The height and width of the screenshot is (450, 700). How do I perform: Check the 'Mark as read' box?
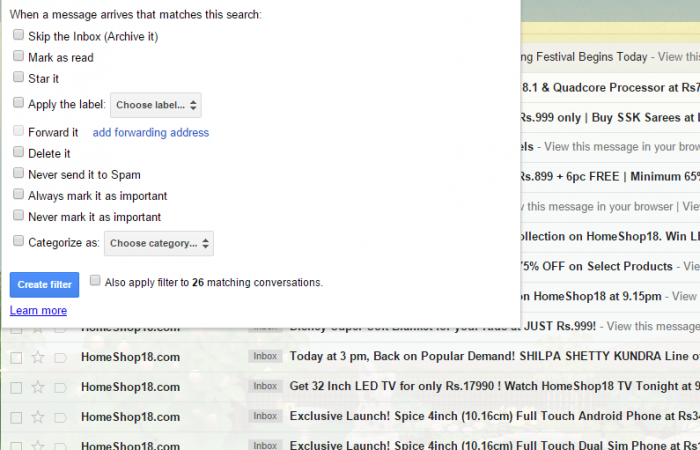18,57
